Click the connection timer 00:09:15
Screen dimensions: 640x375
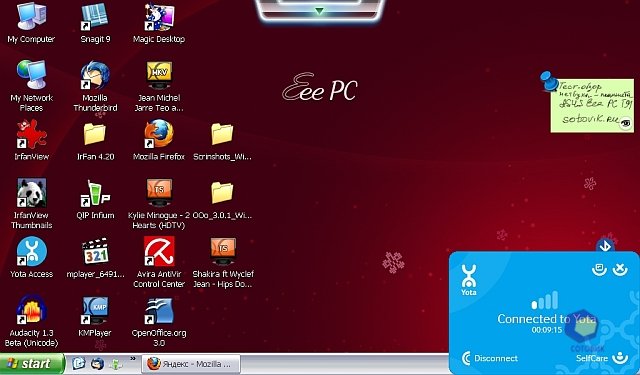(547, 330)
